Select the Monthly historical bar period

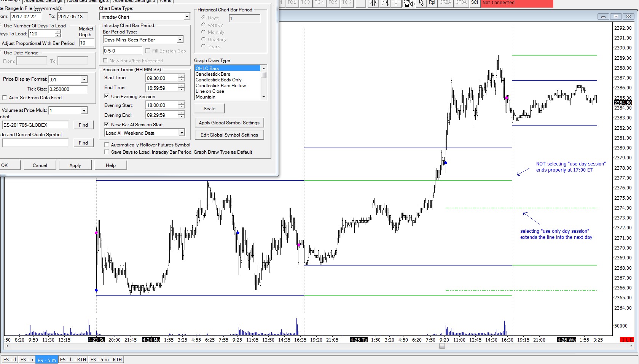pyautogui.click(x=203, y=32)
